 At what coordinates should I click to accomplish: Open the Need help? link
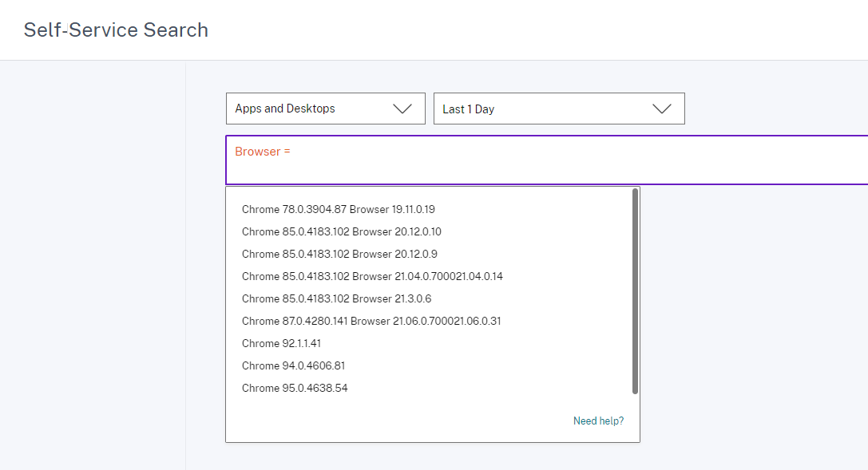coord(598,421)
